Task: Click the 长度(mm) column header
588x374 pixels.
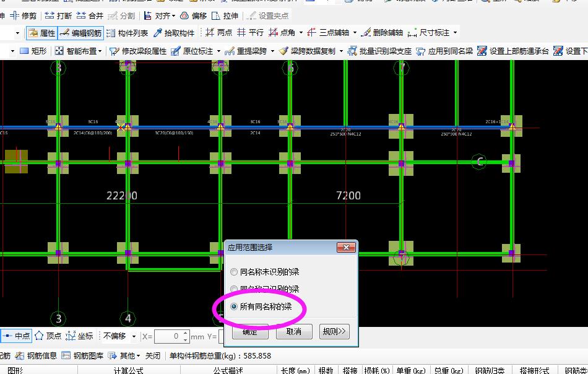Action: coord(295,370)
